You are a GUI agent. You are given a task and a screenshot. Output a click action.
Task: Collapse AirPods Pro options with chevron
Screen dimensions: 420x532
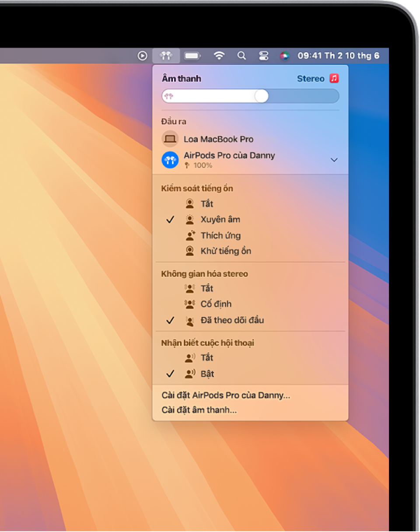click(334, 160)
